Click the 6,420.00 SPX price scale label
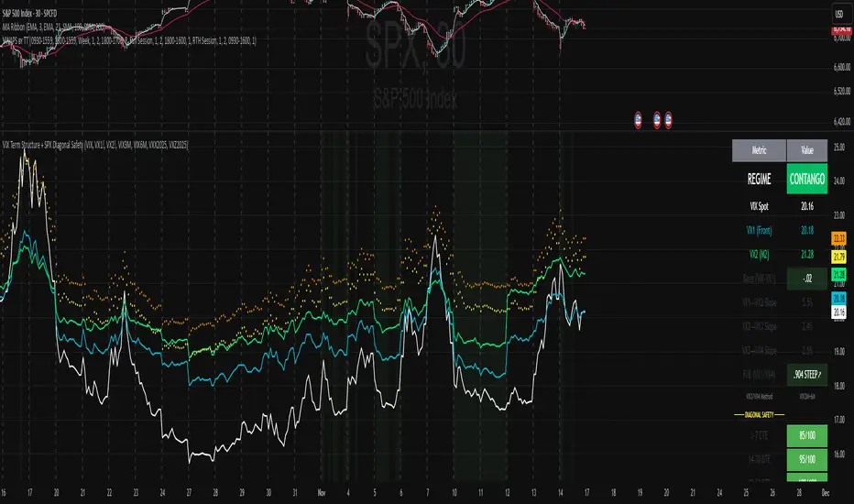 [x=841, y=122]
